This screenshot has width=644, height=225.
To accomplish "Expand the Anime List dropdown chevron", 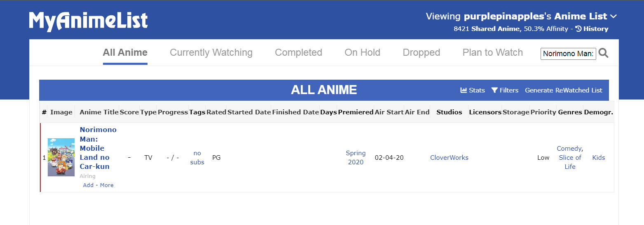I will click(614, 17).
